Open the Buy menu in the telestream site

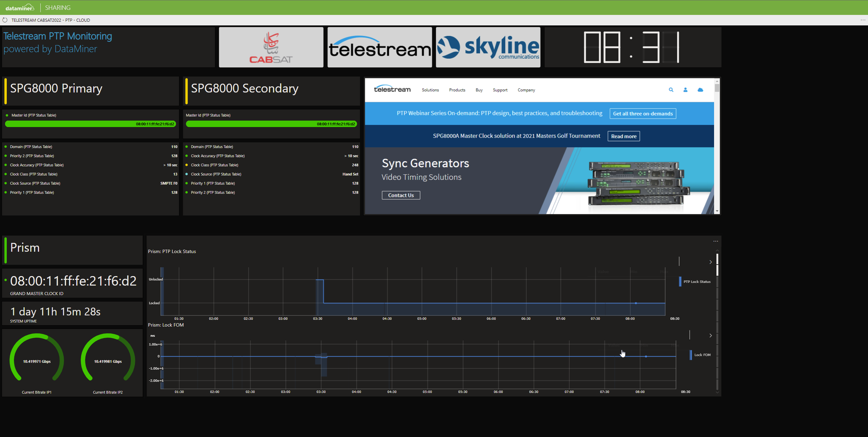coord(479,90)
